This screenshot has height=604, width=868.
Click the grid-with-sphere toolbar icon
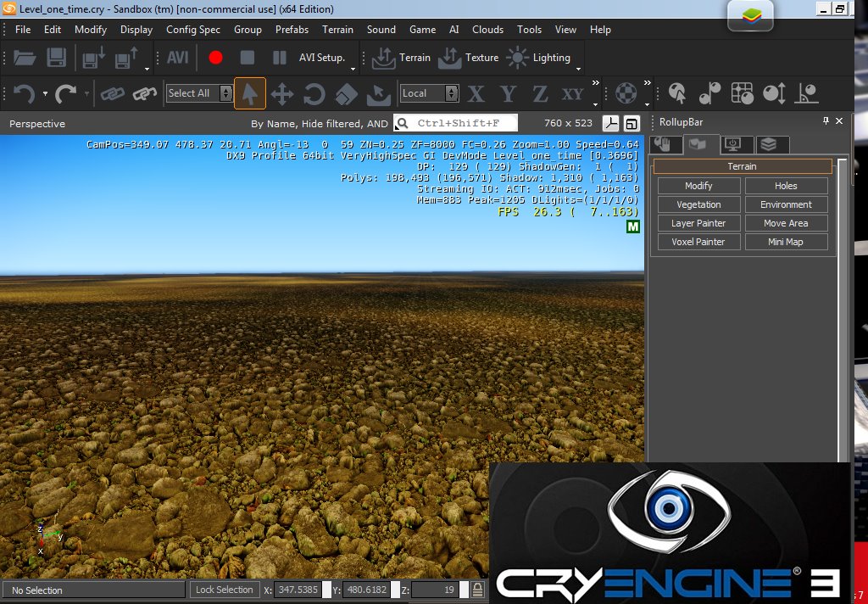click(742, 93)
